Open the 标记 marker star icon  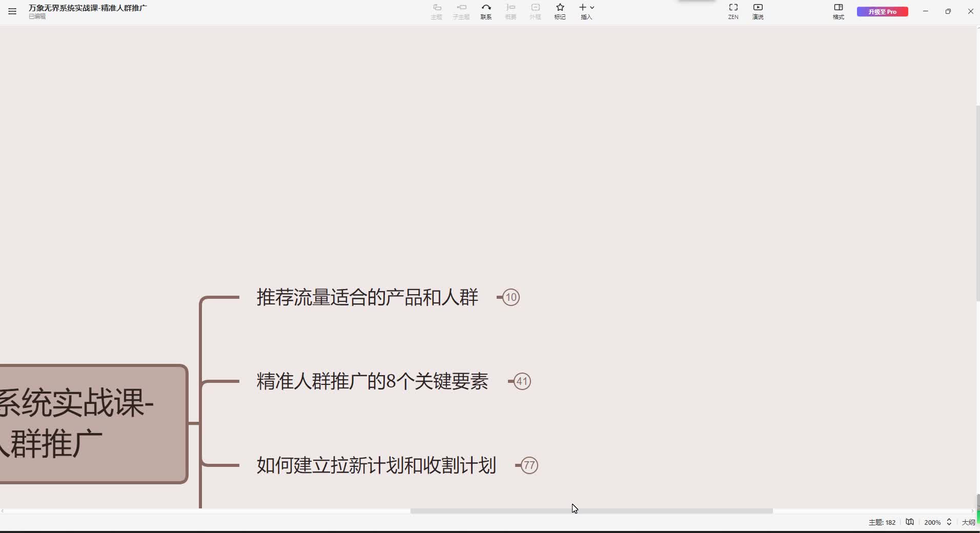(560, 11)
